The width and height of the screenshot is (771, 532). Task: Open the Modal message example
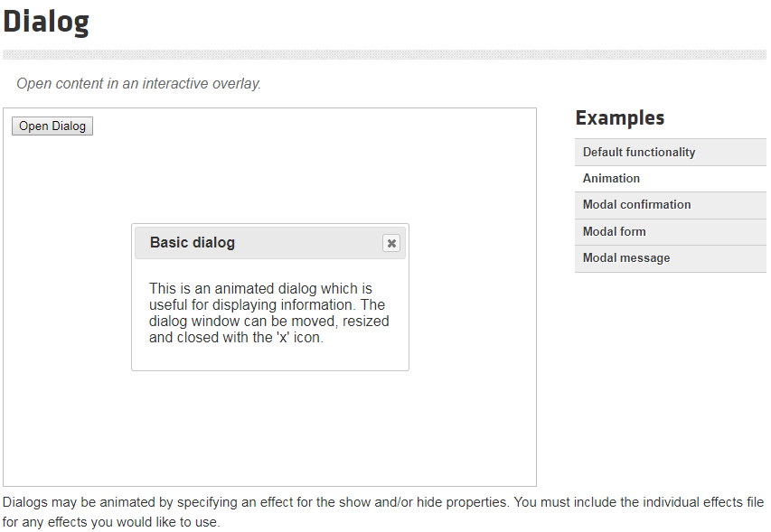670,258
